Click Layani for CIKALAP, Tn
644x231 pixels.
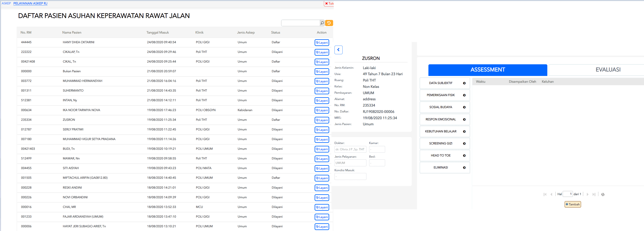pos(322,52)
